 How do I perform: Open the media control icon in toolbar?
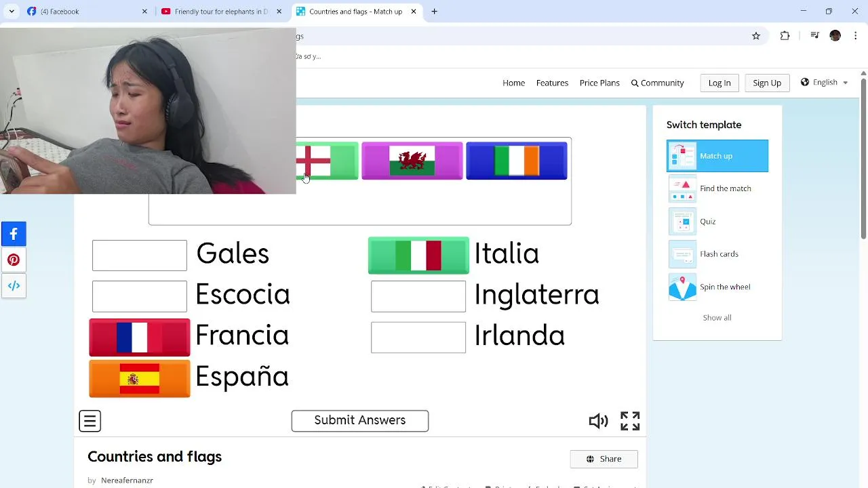click(814, 36)
